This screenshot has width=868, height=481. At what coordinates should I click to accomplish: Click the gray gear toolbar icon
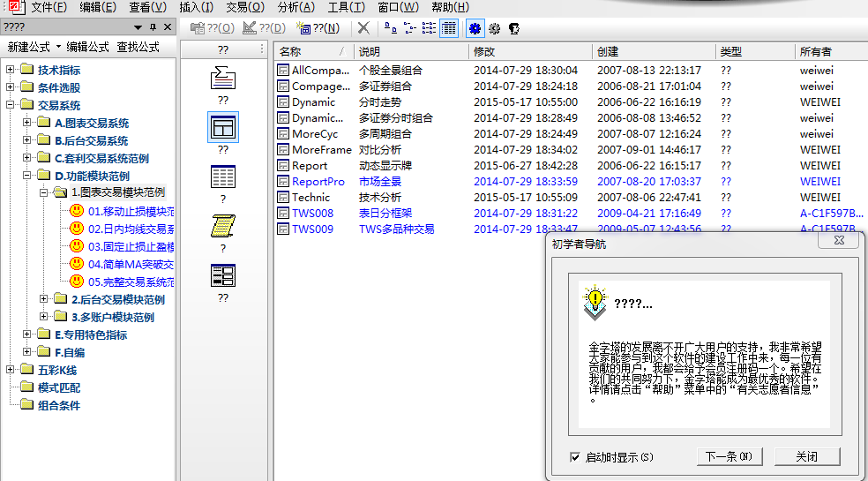click(x=494, y=28)
